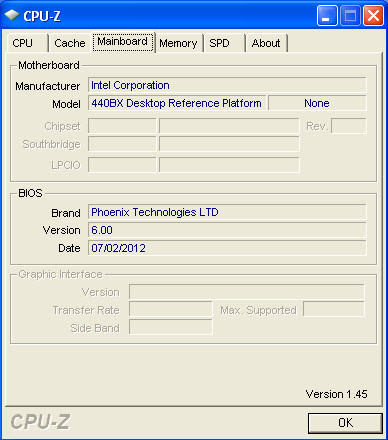Select the BIOS version 6.00 field
Screen dimensions: 388x440
click(x=227, y=230)
